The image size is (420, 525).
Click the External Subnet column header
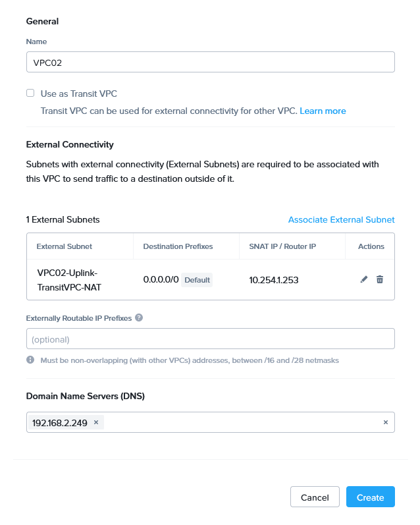[x=65, y=246]
